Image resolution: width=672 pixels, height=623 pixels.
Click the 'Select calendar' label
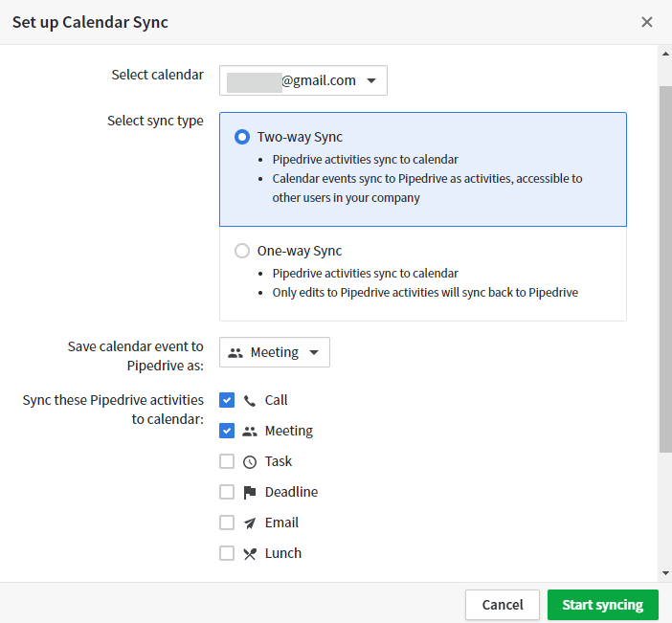tap(157, 75)
